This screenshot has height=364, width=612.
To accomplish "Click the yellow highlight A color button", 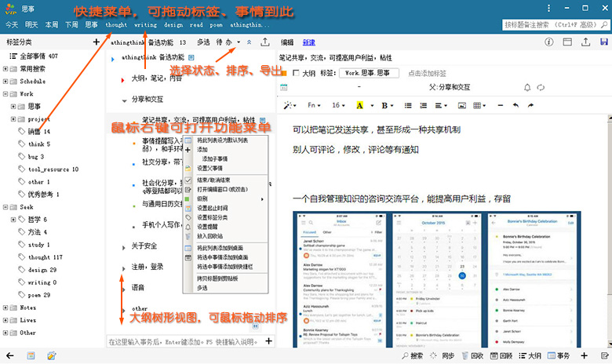I will click(359, 105).
